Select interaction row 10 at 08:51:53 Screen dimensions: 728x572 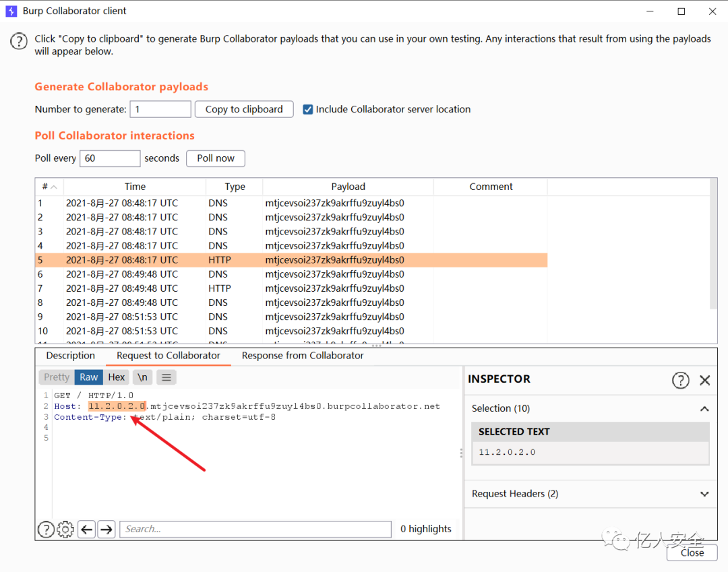(x=292, y=331)
